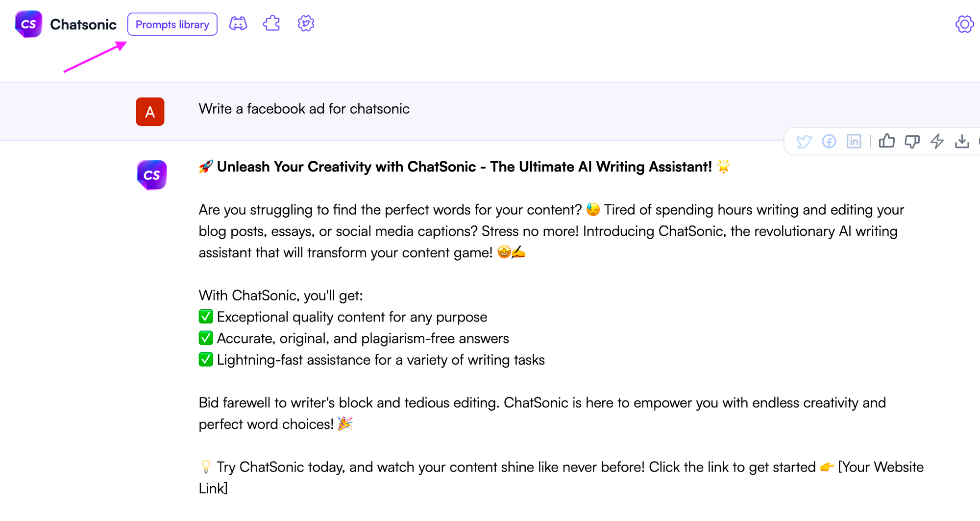Open the Prompts library

[x=172, y=24]
